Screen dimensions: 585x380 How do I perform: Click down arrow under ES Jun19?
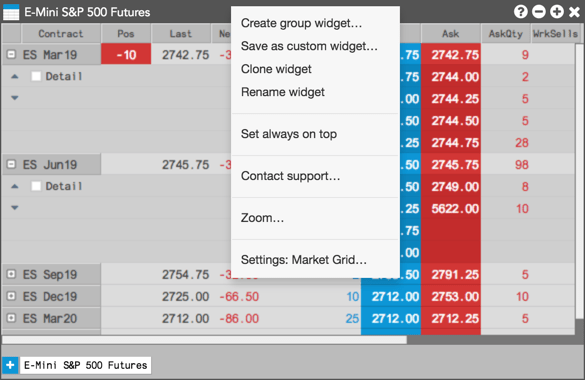point(15,208)
